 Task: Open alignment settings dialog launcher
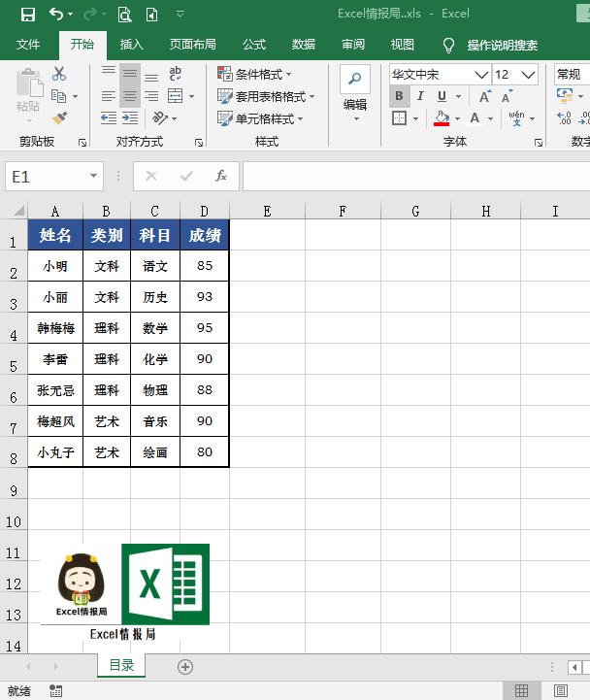coord(199,143)
